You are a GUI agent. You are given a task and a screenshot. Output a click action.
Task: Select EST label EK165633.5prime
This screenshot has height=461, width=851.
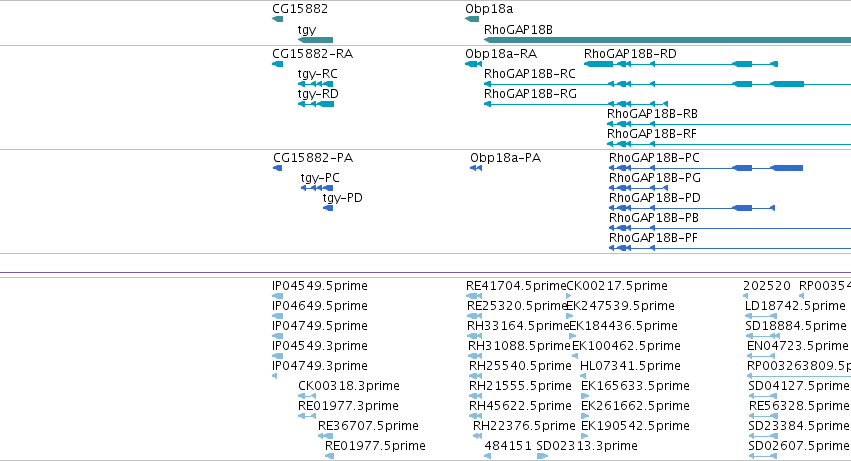(x=636, y=387)
